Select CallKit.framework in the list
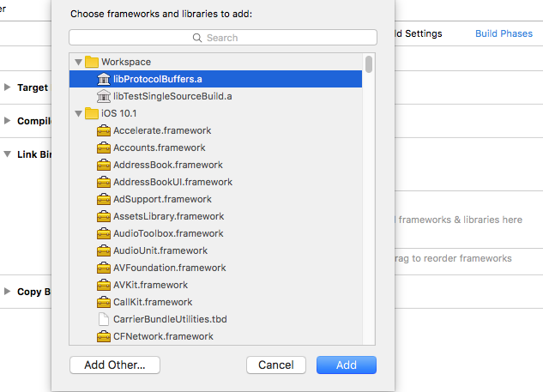The height and width of the screenshot is (392, 543). point(152,302)
